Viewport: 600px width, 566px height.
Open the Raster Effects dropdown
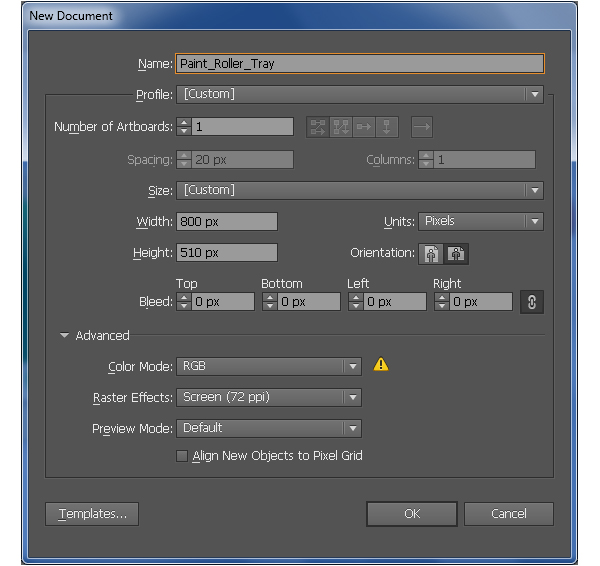[269, 397]
